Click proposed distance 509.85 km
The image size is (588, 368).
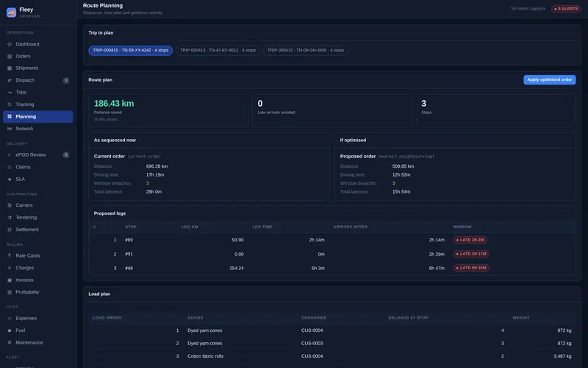click(x=403, y=166)
